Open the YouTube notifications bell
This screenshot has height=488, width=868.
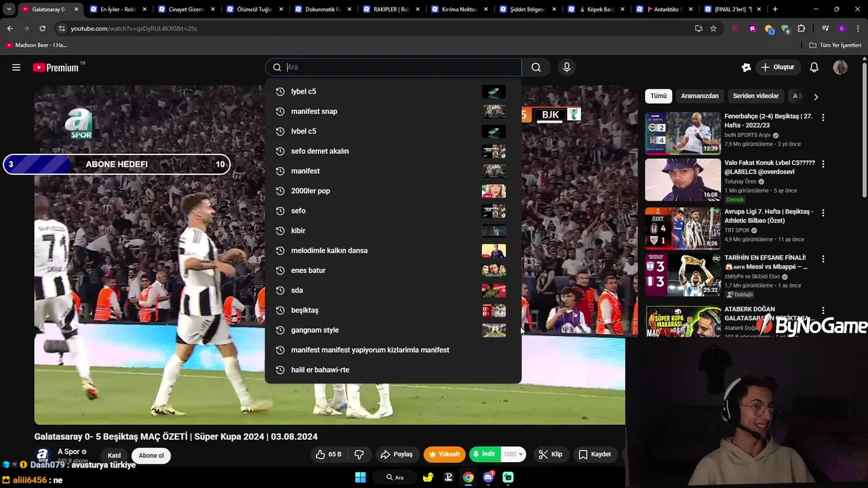pyautogui.click(x=814, y=67)
